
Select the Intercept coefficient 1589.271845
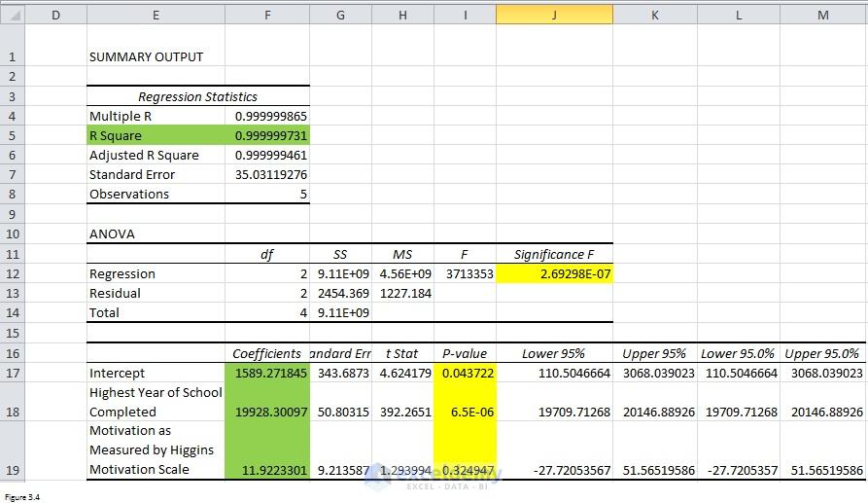(267, 373)
